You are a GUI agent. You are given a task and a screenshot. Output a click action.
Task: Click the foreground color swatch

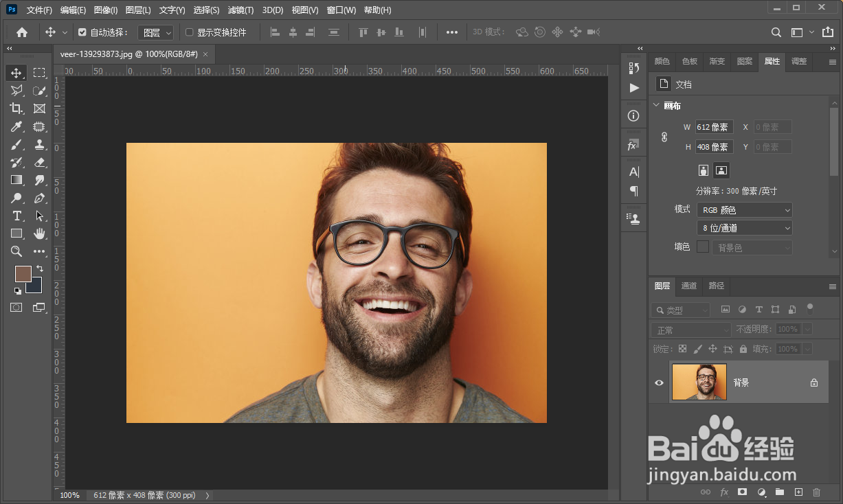23,273
